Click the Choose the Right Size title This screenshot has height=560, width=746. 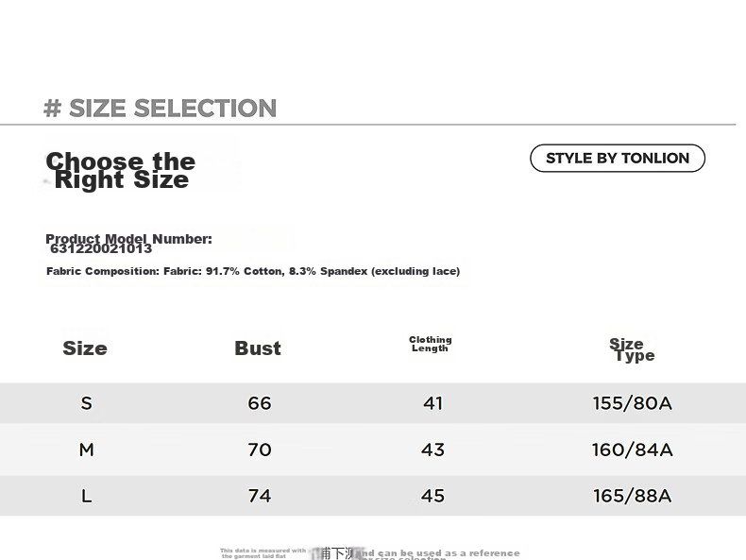[x=120, y=170]
